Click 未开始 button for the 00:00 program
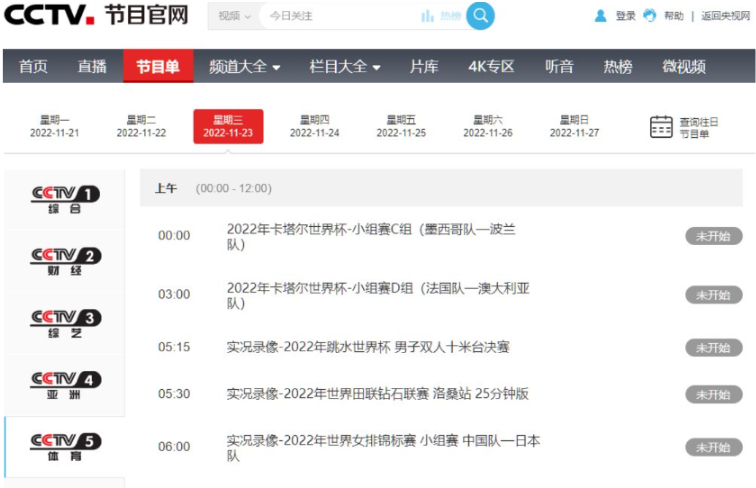 click(x=713, y=236)
